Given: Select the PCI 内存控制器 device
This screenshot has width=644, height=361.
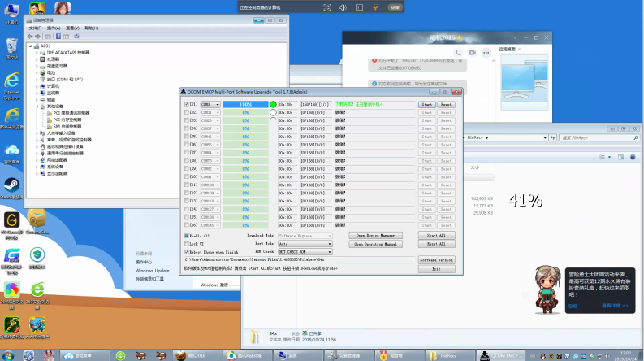Looking at the screenshot, I should coord(67,120).
